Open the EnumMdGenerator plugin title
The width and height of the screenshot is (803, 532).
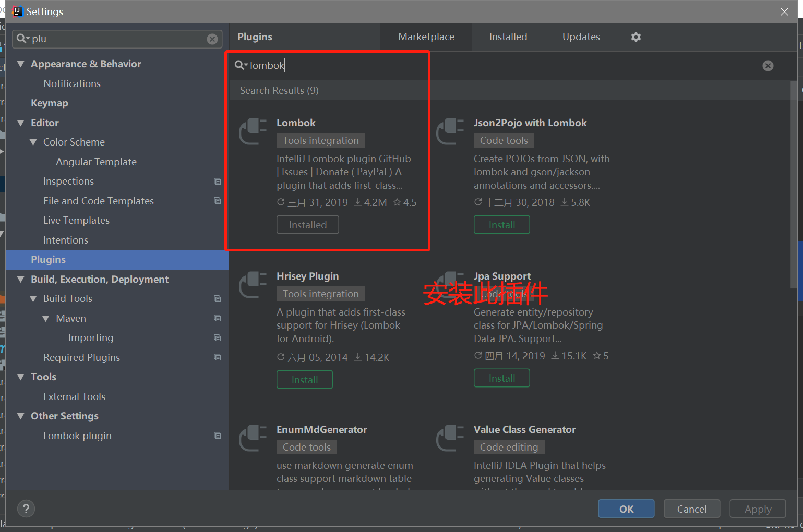[321, 429]
